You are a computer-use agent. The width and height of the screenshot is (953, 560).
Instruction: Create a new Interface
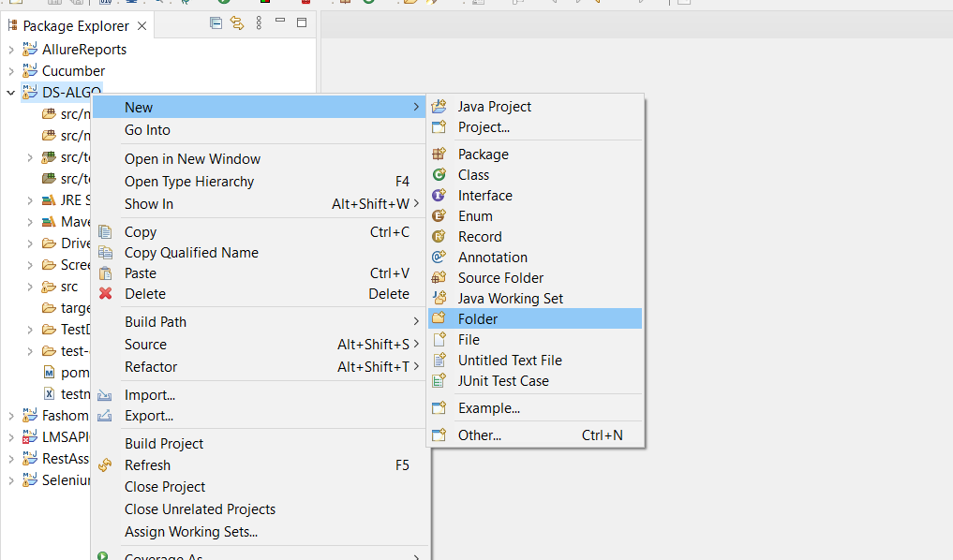point(484,195)
